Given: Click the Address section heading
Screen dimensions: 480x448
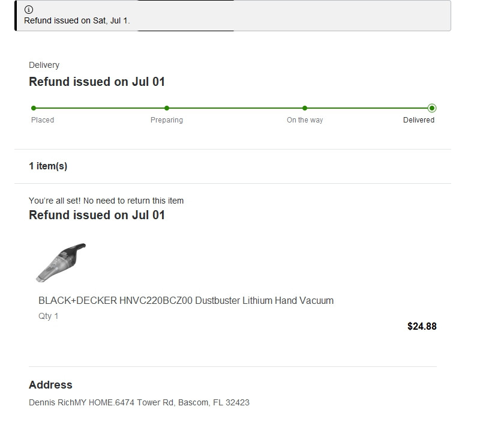Looking at the screenshot, I should pyautogui.click(x=50, y=385).
